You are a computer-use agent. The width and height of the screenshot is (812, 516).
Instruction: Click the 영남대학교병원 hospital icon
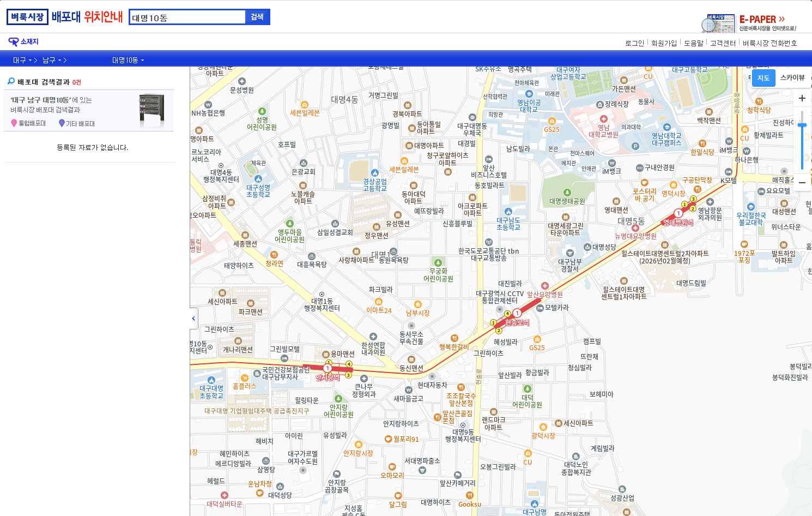603,119
